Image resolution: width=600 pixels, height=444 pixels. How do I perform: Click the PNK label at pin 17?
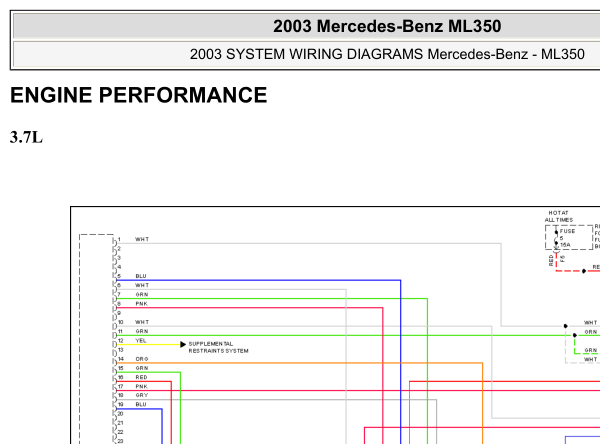(142, 386)
